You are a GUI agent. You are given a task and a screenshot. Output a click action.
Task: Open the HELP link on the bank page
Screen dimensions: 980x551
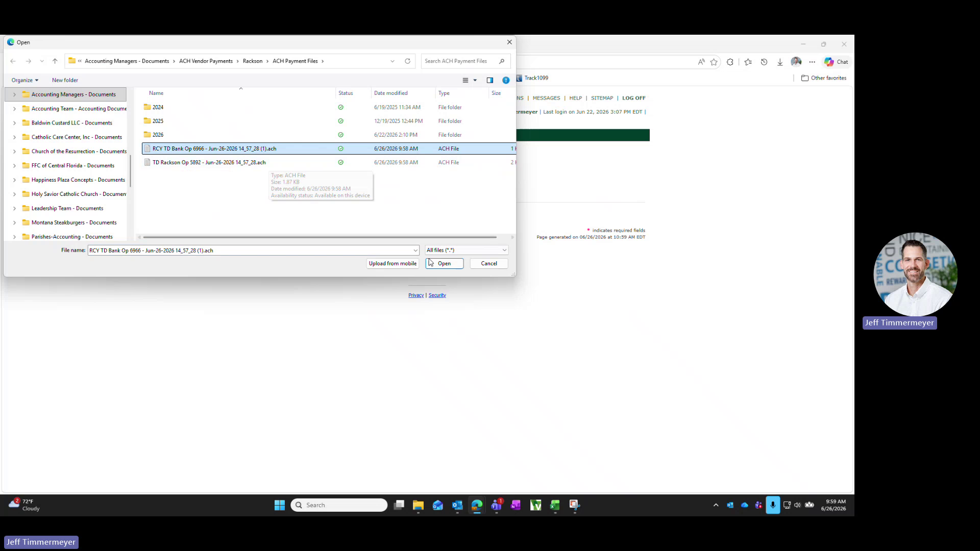[575, 98]
